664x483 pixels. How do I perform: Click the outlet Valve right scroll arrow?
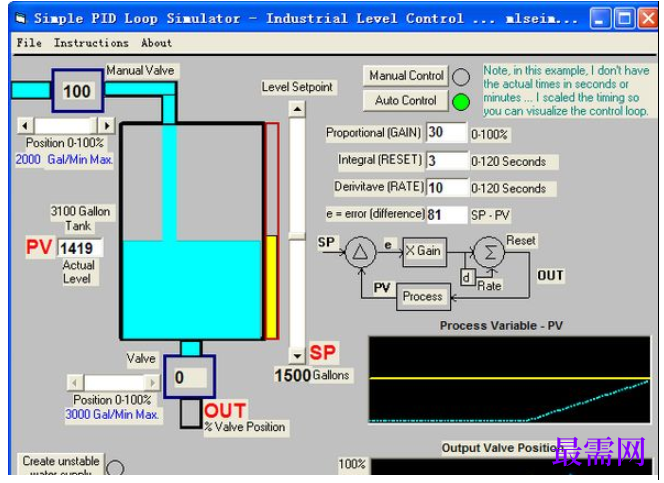click(152, 383)
